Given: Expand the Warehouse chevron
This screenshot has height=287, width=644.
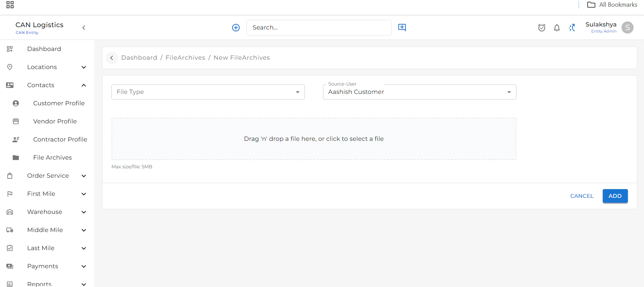Looking at the screenshot, I should coord(84,212).
